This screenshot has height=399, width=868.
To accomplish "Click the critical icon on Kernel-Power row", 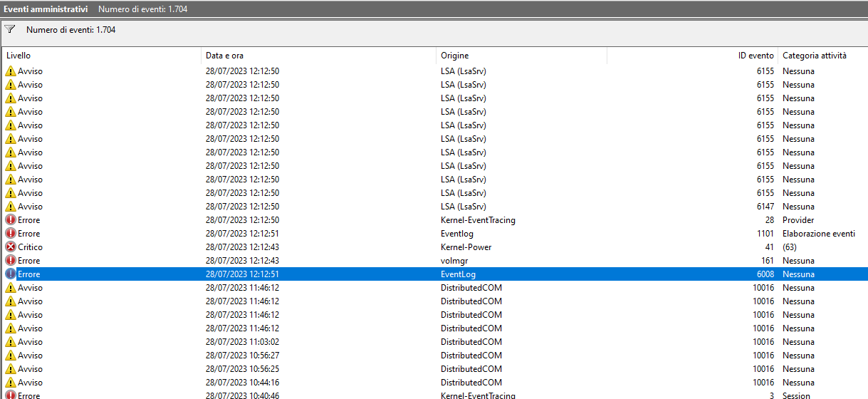I will 11,247.
